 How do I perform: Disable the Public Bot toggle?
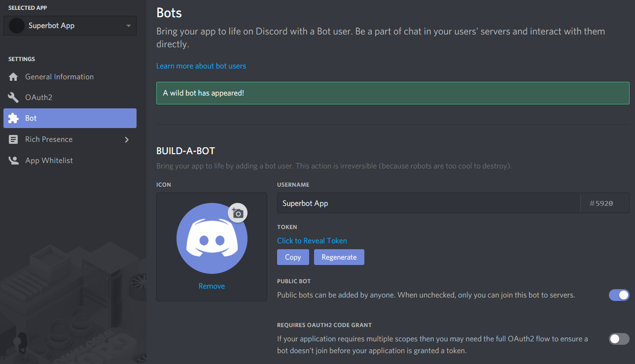pyautogui.click(x=619, y=295)
